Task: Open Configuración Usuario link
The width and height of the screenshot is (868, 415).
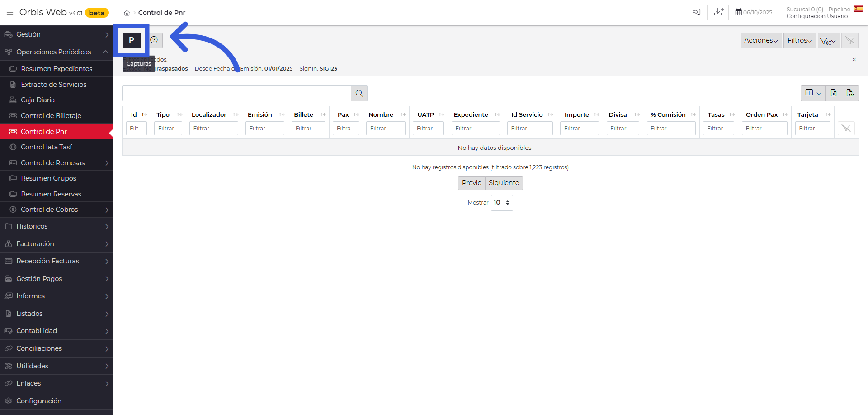Action: (817, 16)
